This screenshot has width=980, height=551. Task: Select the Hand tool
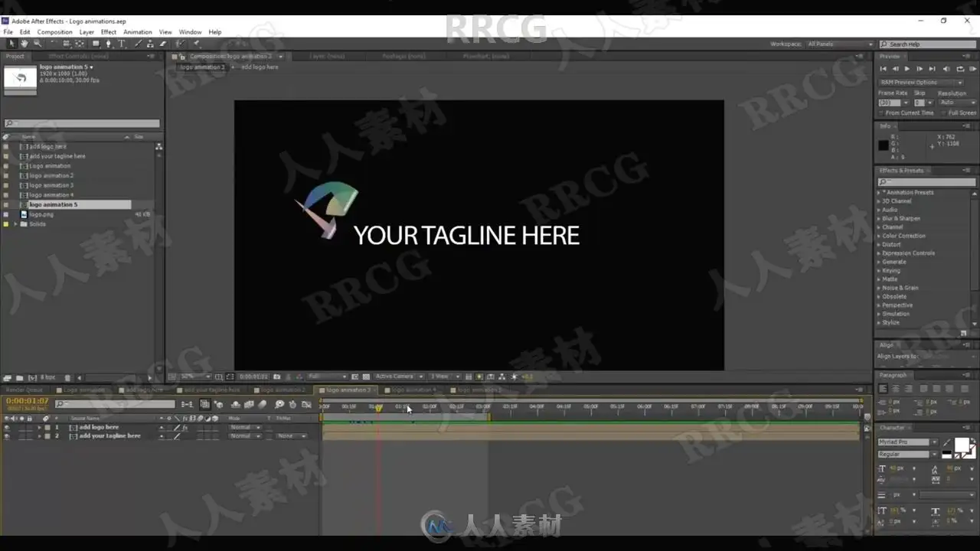pyautogui.click(x=24, y=44)
